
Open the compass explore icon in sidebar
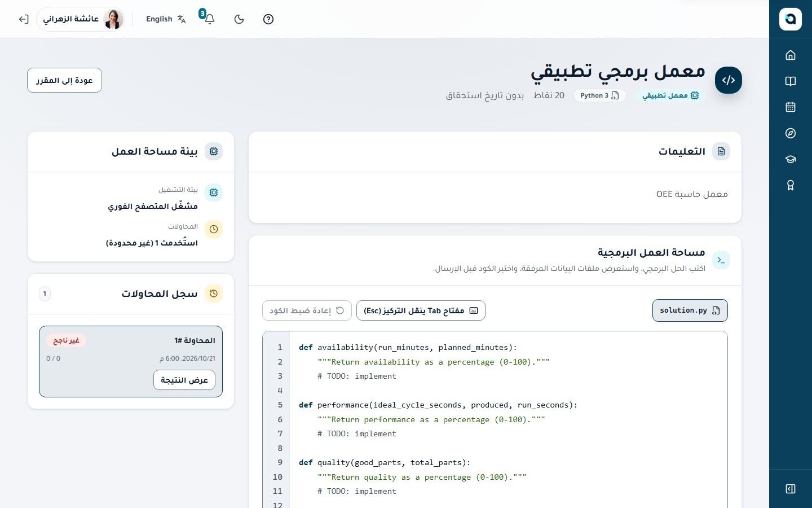[791, 133]
